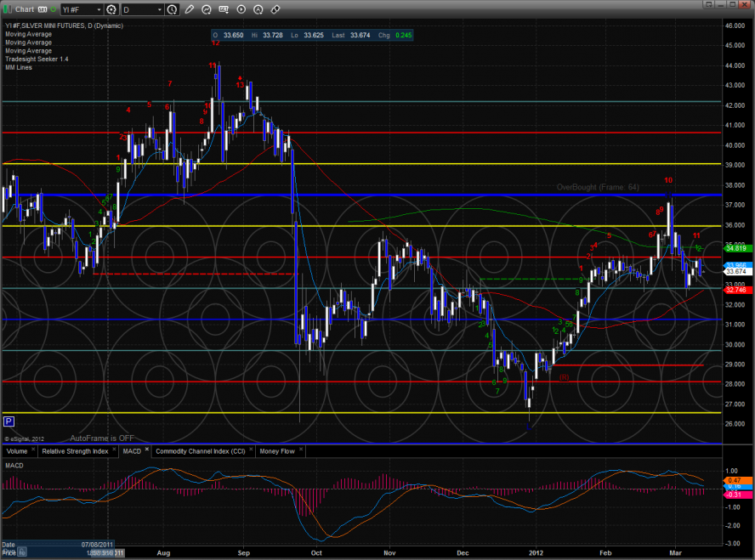Viewport: 755px width, 560px height.
Task: Open the Chart window menu icon
Action: tap(7, 9)
